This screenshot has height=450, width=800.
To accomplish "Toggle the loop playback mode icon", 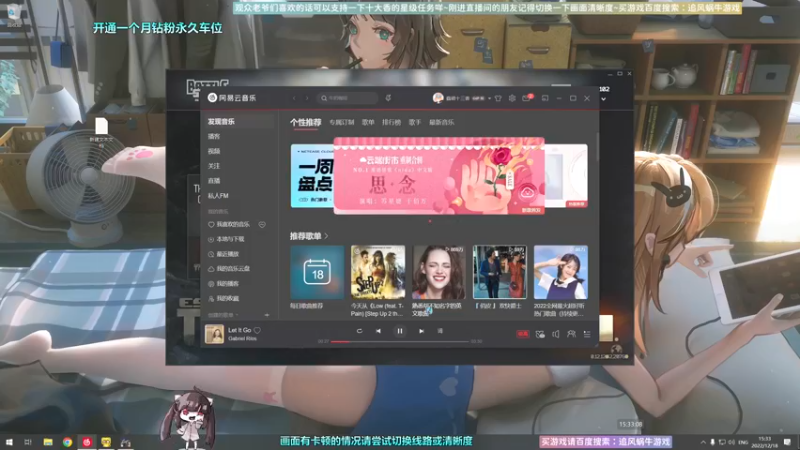I will pos(359,331).
